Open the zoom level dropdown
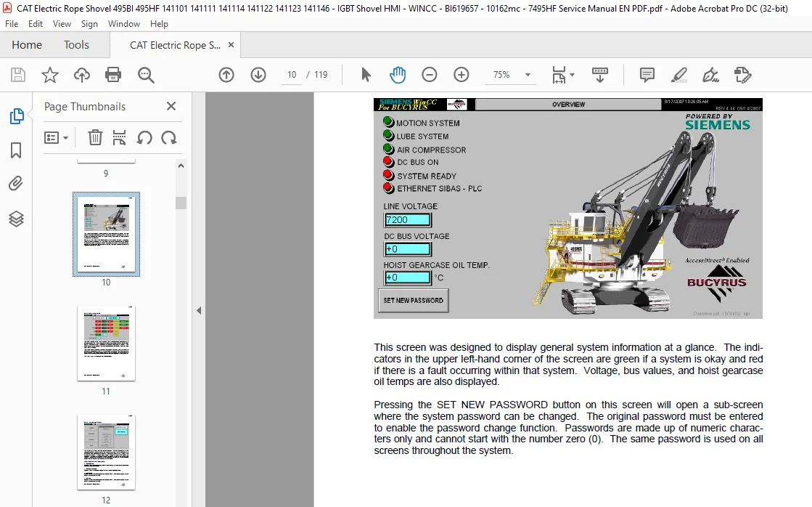This screenshot has height=507, width=812. pos(528,75)
